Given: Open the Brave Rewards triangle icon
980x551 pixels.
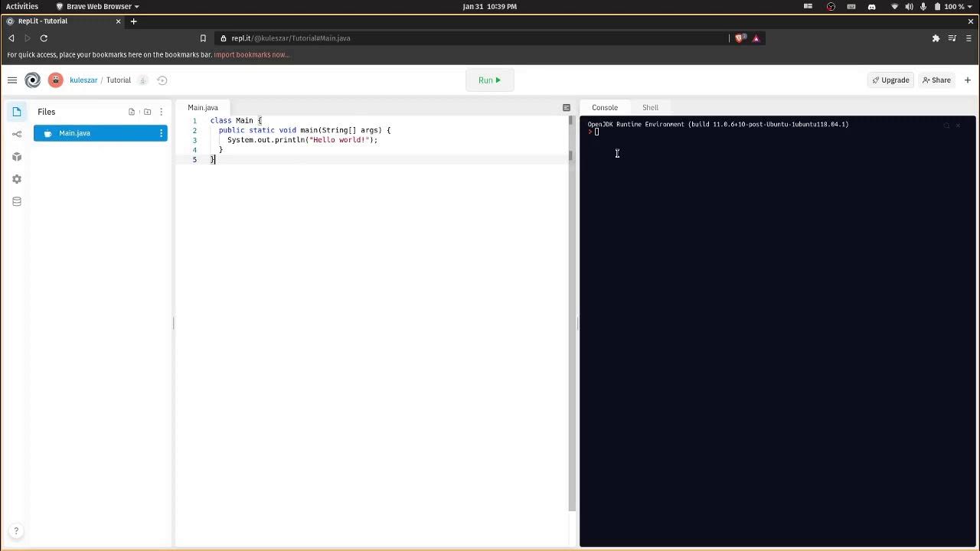Looking at the screenshot, I should pos(756,38).
